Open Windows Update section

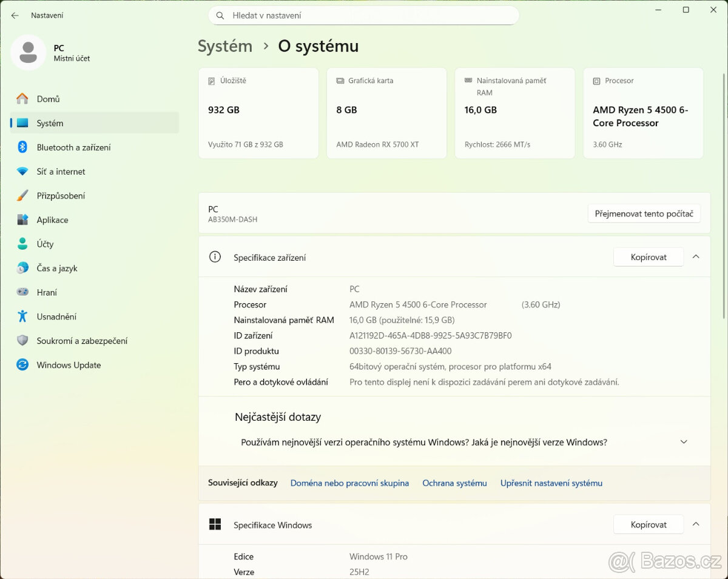point(69,364)
